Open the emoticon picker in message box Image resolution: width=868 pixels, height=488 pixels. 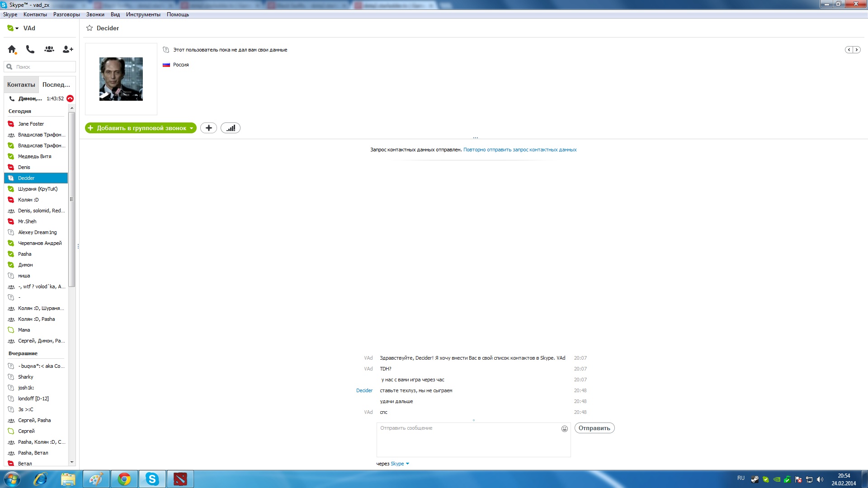tap(564, 429)
